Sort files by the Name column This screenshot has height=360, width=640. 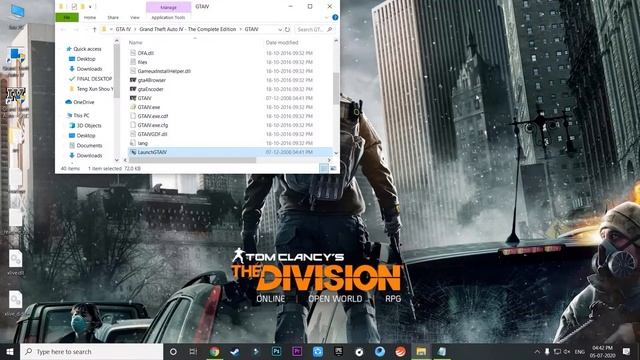[136, 42]
